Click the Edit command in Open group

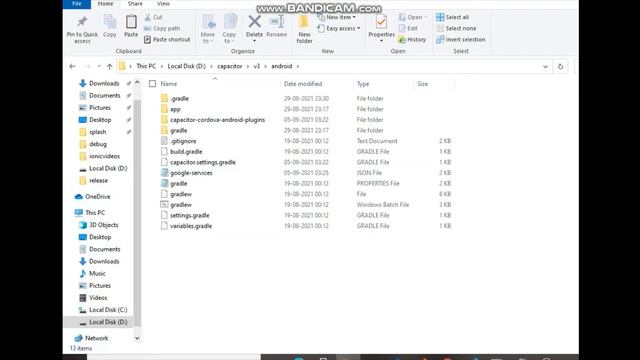point(408,28)
